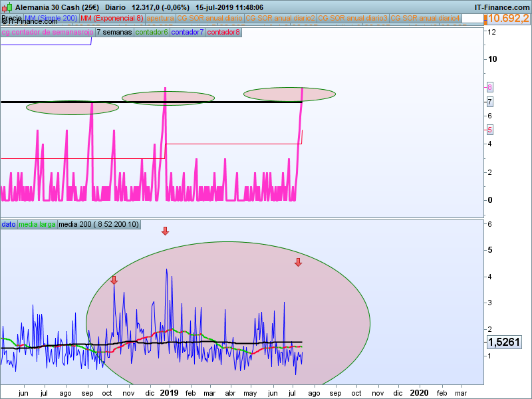Screen dimensions: 532x399
Task: Click the red 5 value label on axis
Action: click(489, 130)
